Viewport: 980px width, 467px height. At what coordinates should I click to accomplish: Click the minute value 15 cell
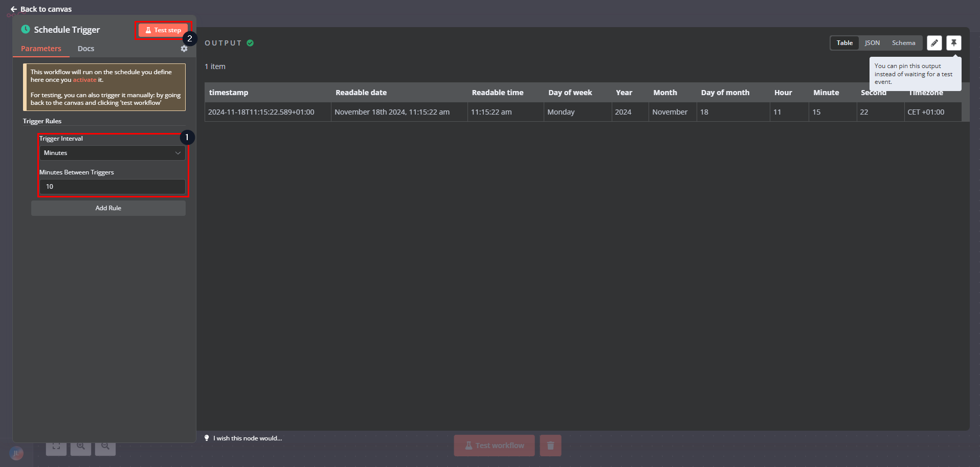(833, 112)
